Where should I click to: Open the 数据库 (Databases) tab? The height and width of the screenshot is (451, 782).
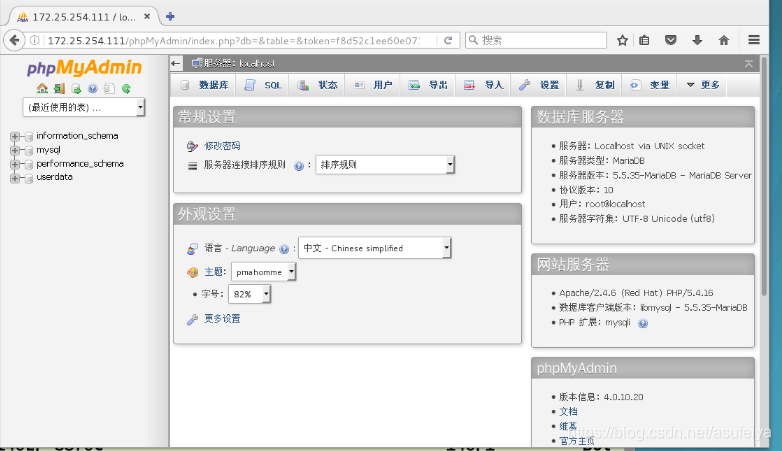204,85
